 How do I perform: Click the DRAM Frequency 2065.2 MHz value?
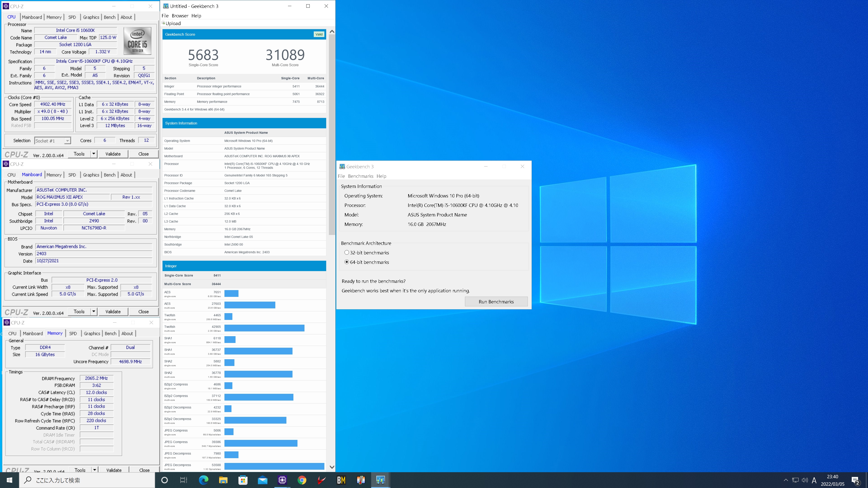tap(96, 378)
